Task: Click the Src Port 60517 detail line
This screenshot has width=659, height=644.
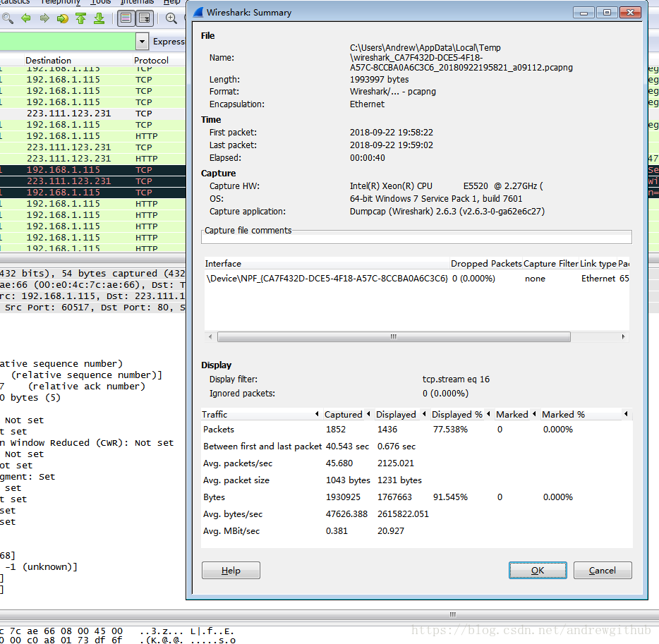Action: tap(92, 308)
